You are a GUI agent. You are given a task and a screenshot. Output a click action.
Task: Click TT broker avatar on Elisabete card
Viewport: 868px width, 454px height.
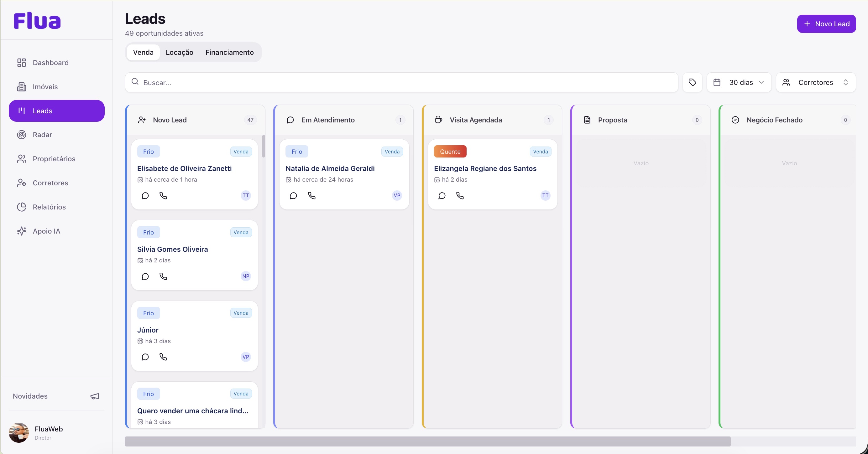[x=246, y=195]
